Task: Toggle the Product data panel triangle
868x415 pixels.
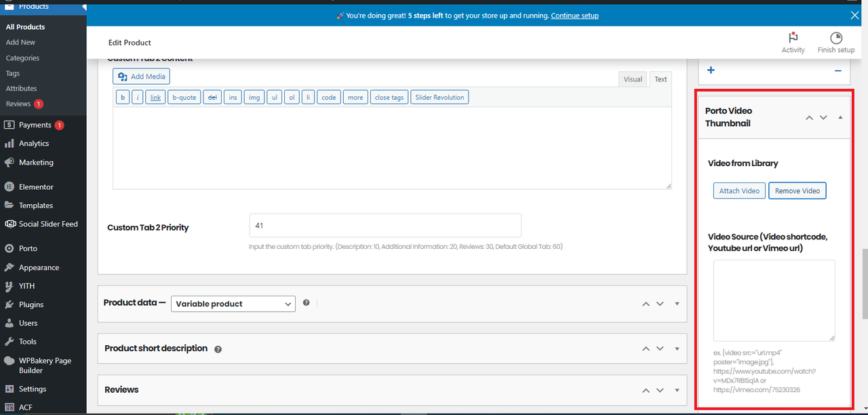Action: tap(677, 304)
